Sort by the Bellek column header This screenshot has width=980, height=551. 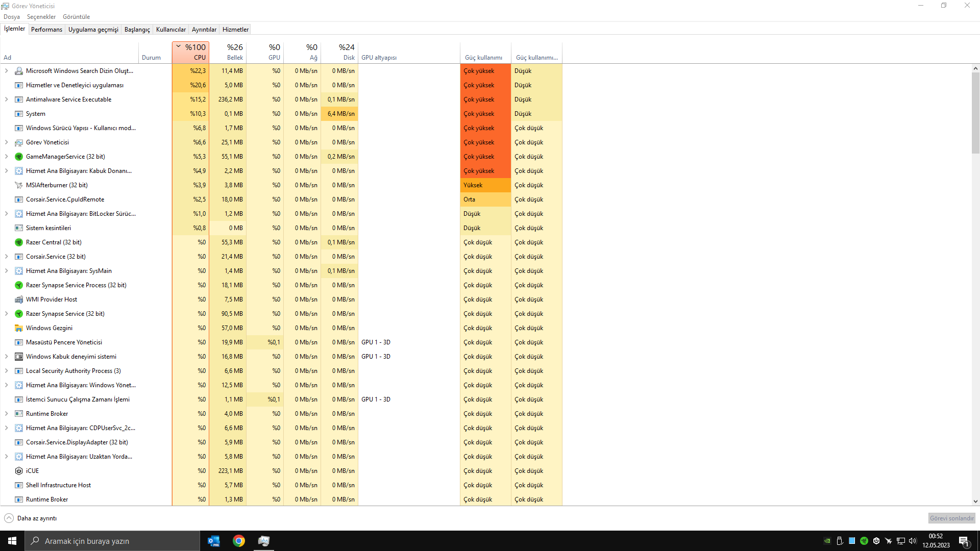tap(228, 52)
